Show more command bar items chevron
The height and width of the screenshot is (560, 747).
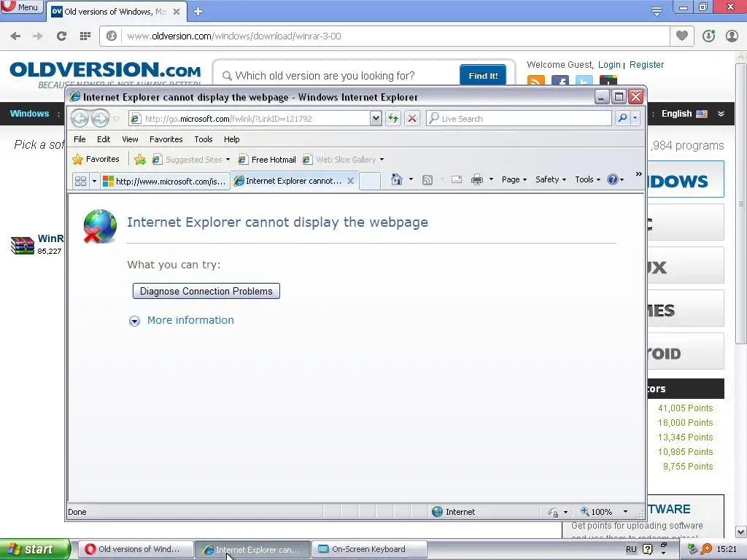638,174
